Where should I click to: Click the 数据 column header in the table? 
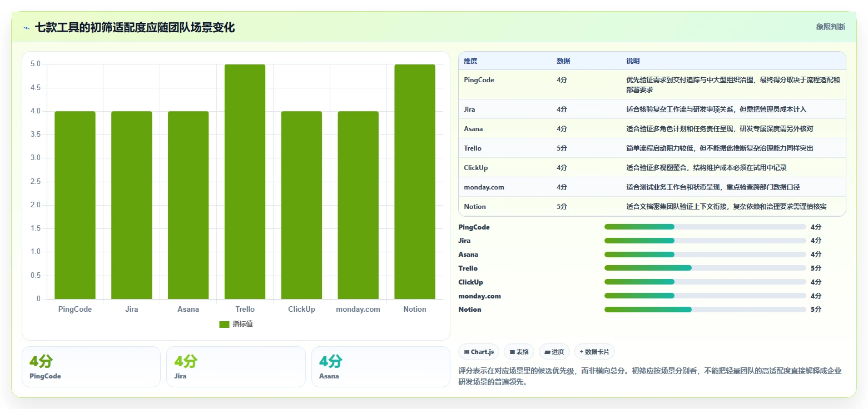click(563, 61)
